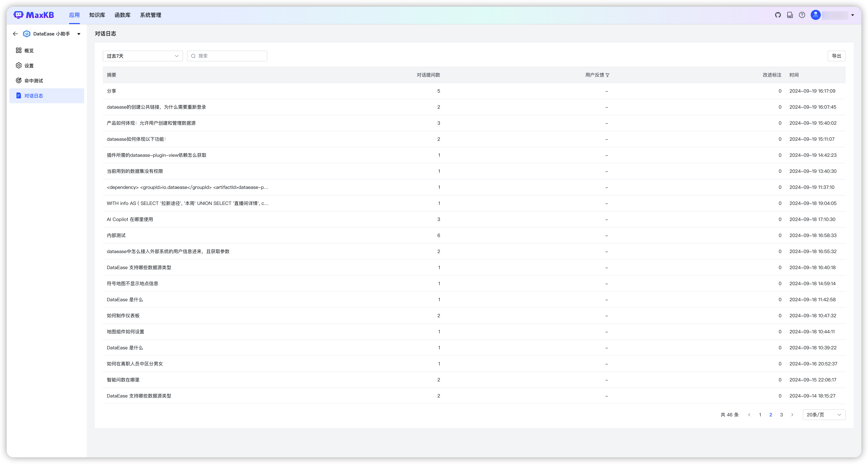Open 设置 in the left sidebar
The width and height of the screenshot is (868, 464).
[x=29, y=65]
